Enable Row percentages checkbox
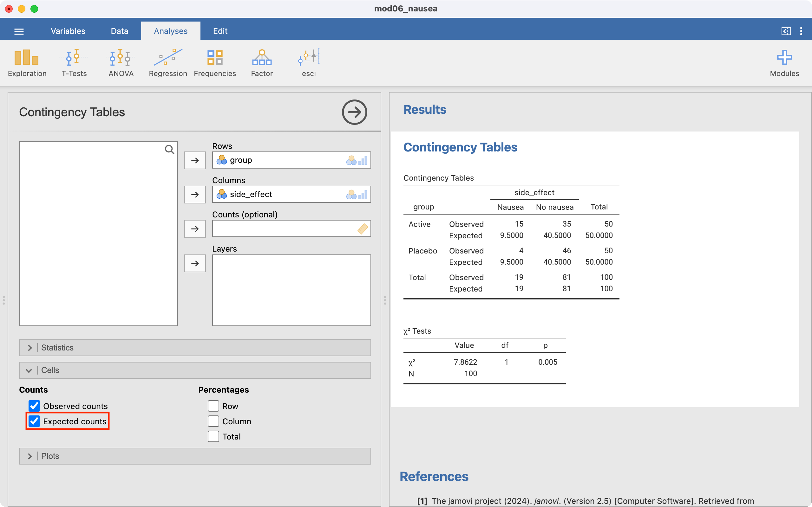 click(x=213, y=406)
